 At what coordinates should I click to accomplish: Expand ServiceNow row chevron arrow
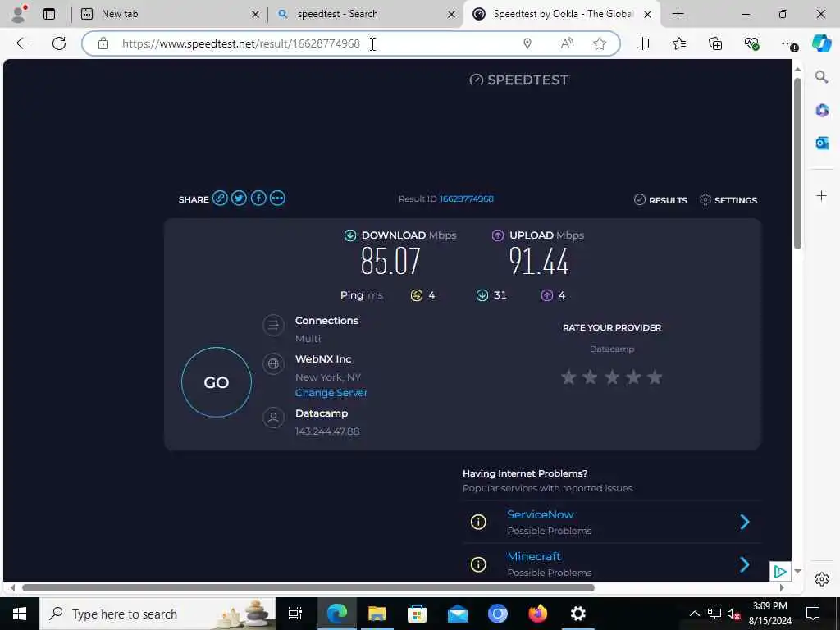(x=745, y=522)
